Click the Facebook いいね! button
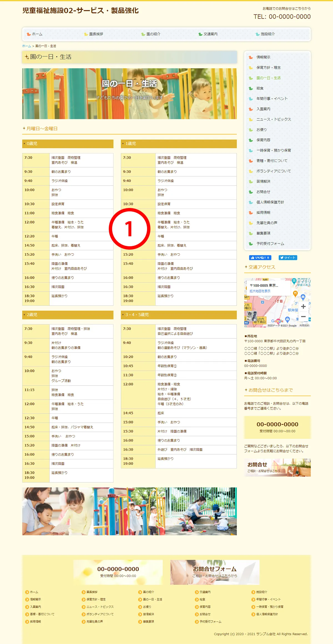333x644 pixels. 260,258
